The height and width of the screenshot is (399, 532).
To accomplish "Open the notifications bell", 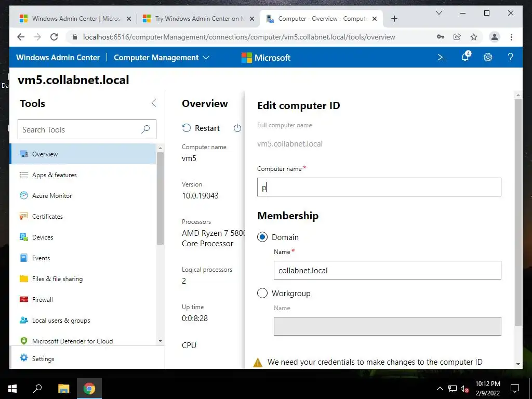I will [465, 57].
